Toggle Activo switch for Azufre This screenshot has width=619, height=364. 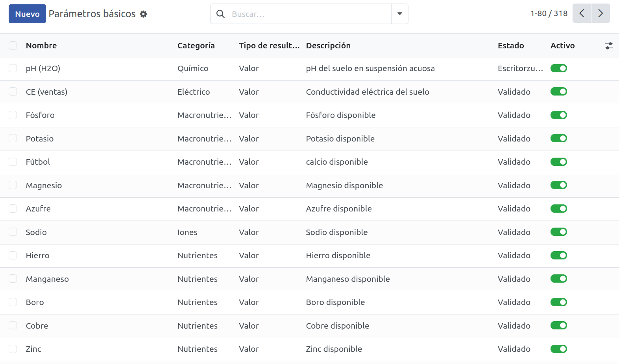tap(559, 209)
